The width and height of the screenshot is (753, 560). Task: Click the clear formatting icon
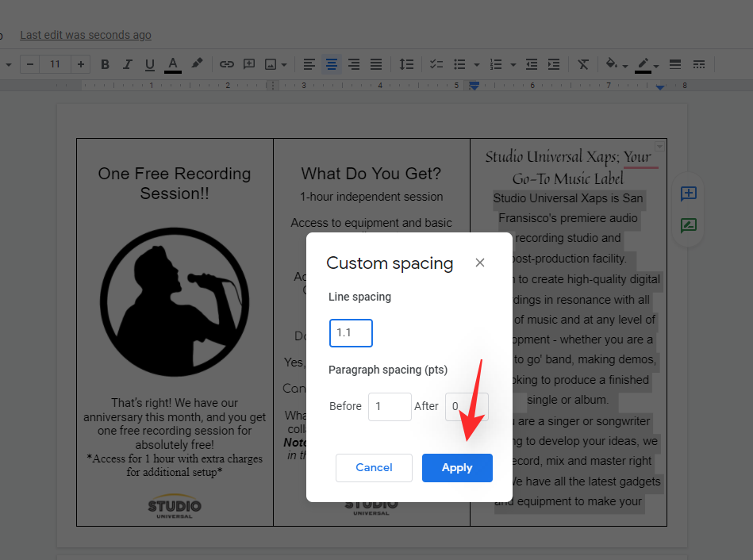coord(584,64)
